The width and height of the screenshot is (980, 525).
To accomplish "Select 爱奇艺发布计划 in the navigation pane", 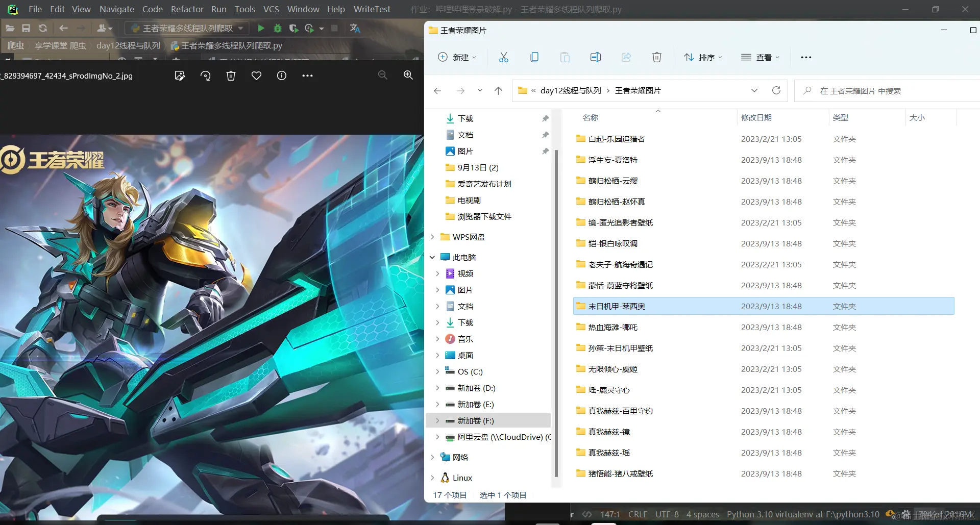I will [x=484, y=184].
